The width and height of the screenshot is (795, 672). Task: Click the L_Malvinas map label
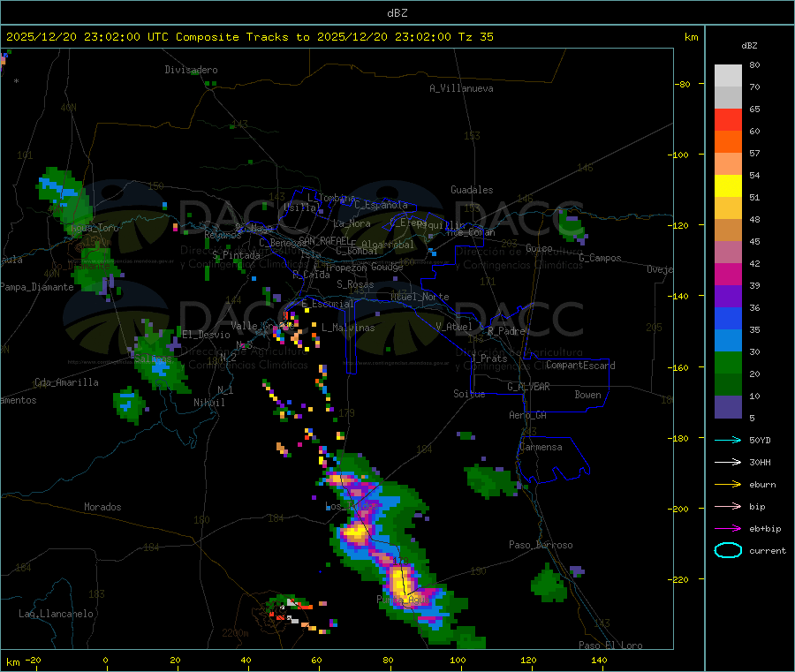pos(348,328)
